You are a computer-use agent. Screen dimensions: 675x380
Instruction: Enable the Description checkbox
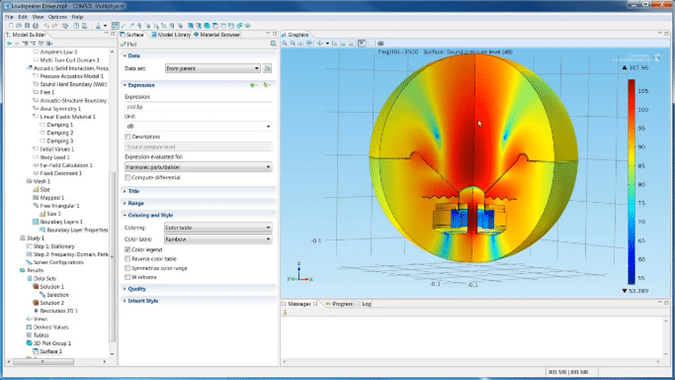[x=127, y=137]
